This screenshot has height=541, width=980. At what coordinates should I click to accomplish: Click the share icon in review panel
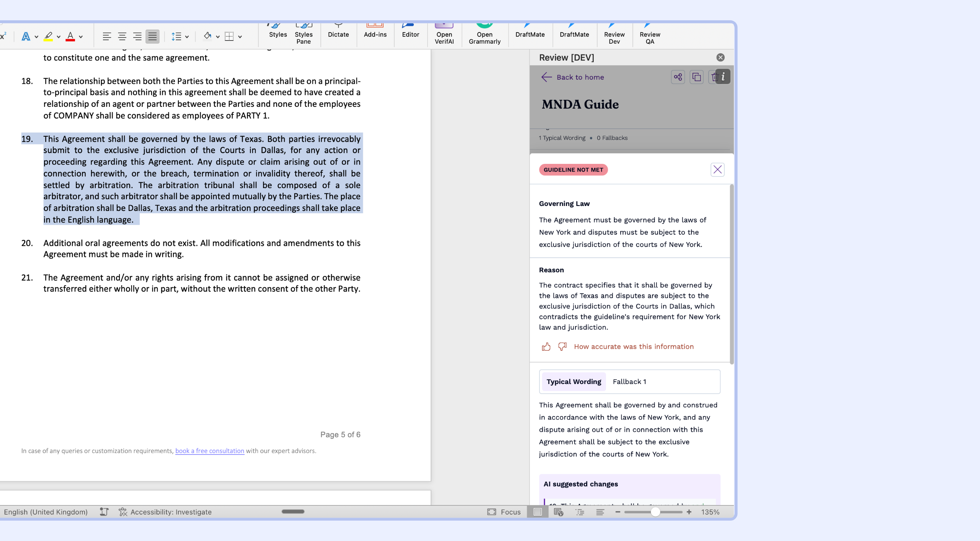678,77
